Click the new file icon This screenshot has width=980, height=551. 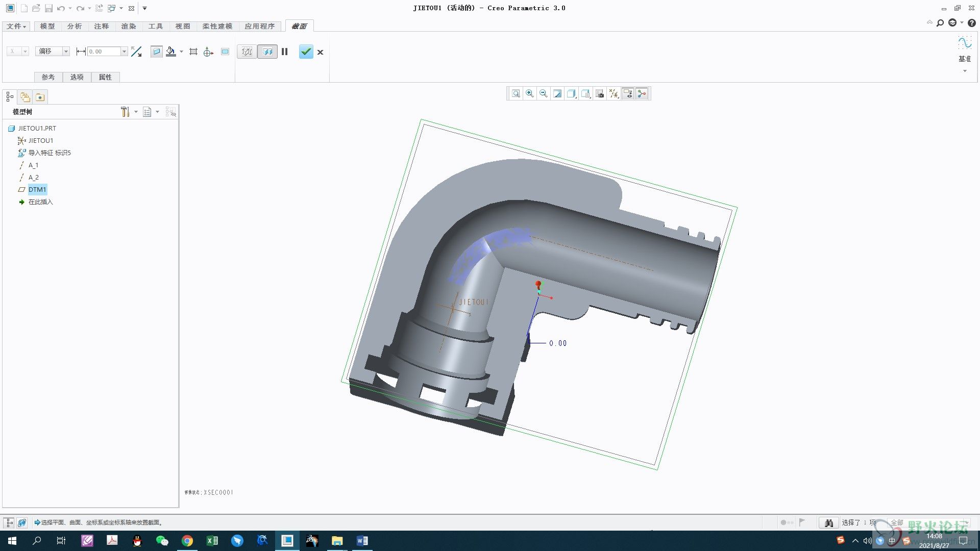click(23, 8)
